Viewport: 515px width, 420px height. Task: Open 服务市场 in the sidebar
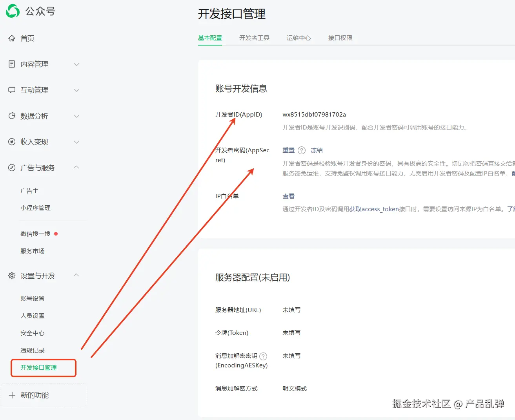pos(32,251)
